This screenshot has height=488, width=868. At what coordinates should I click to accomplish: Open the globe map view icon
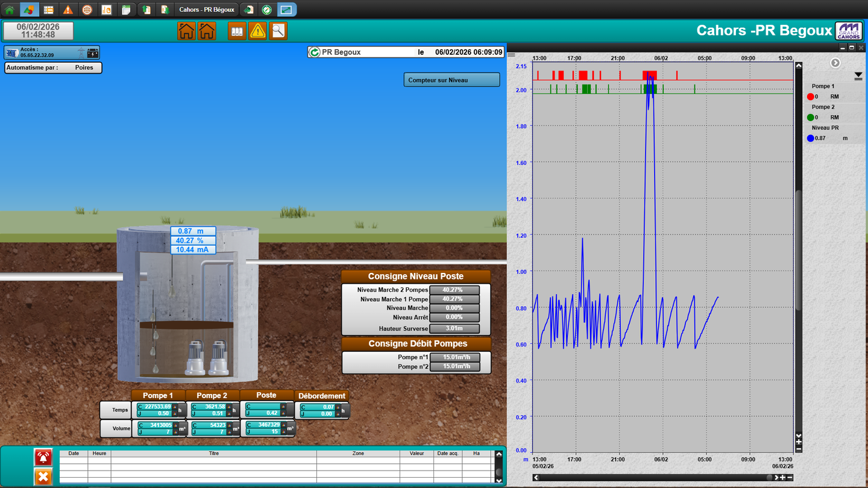pyautogui.click(x=87, y=10)
